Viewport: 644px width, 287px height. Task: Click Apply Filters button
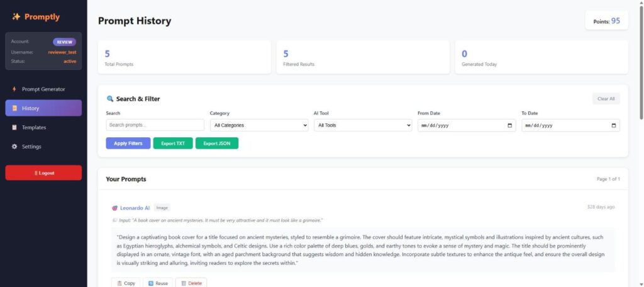click(128, 143)
